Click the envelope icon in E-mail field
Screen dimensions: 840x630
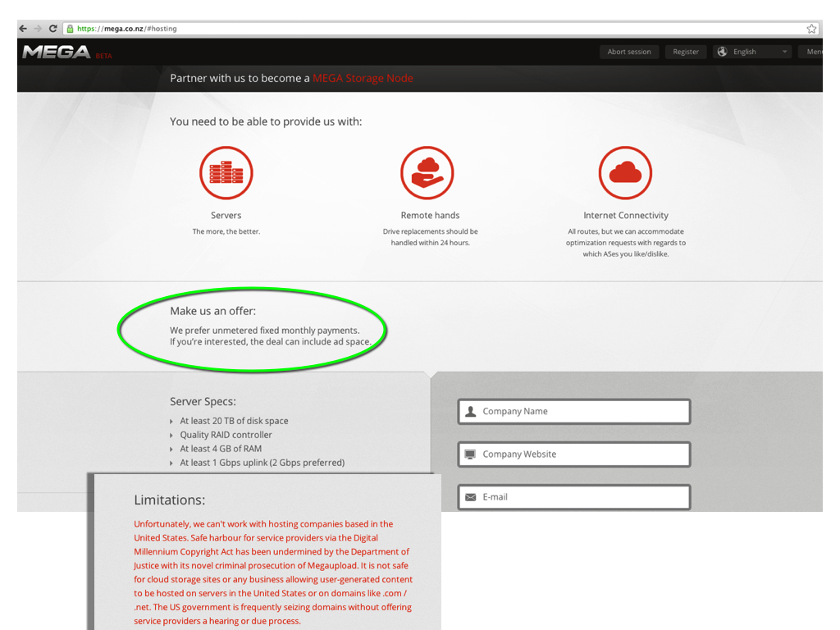click(x=470, y=497)
